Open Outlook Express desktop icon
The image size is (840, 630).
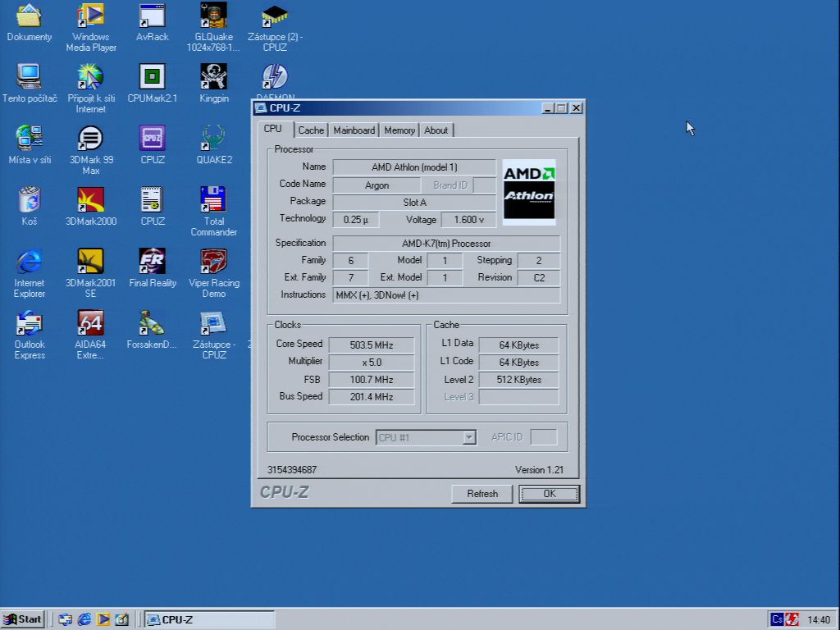pos(29,322)
